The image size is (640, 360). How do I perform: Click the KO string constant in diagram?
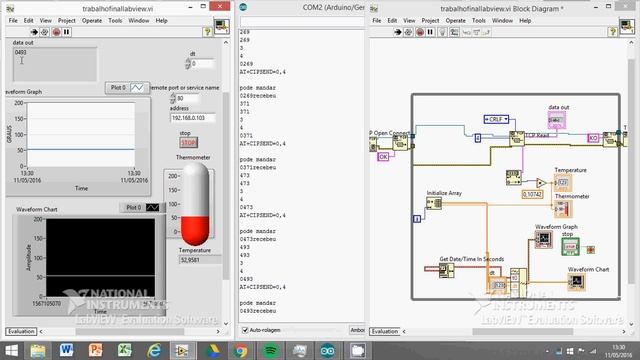[593, 138]
